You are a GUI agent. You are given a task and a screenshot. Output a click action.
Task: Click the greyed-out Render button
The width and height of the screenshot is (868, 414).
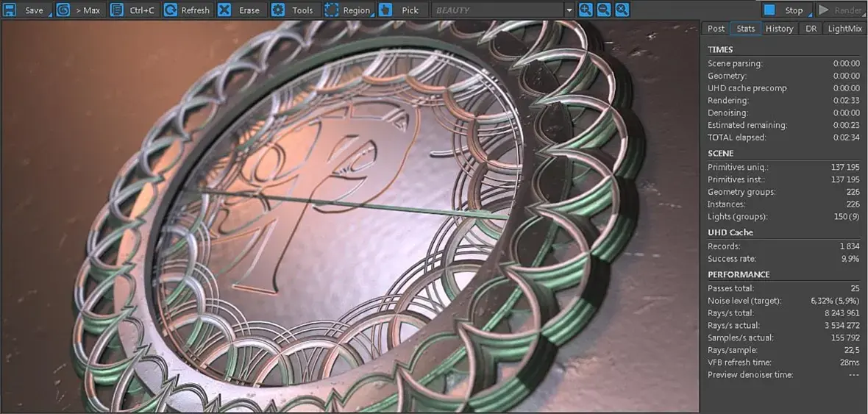[841, 10]
